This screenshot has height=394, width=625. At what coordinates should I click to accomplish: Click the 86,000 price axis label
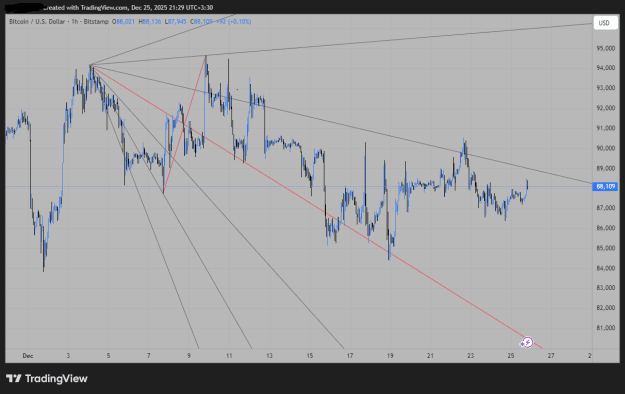[605, 228]
